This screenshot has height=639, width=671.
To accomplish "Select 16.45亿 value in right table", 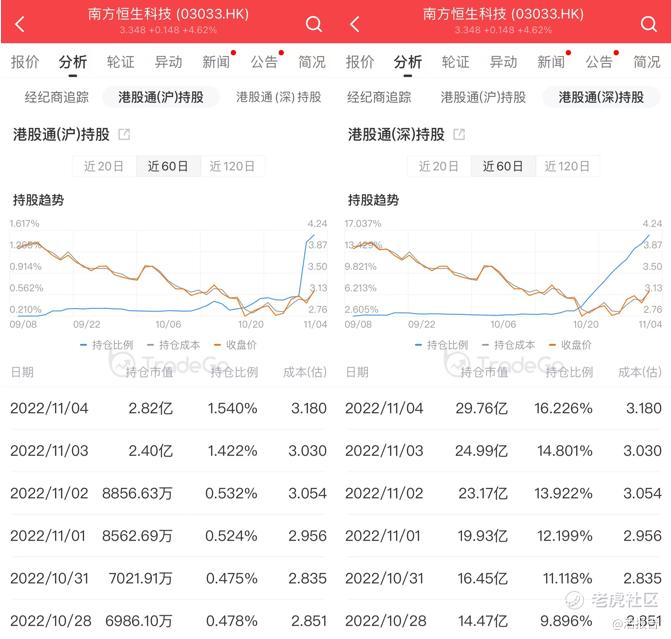I will click(483, 578).
